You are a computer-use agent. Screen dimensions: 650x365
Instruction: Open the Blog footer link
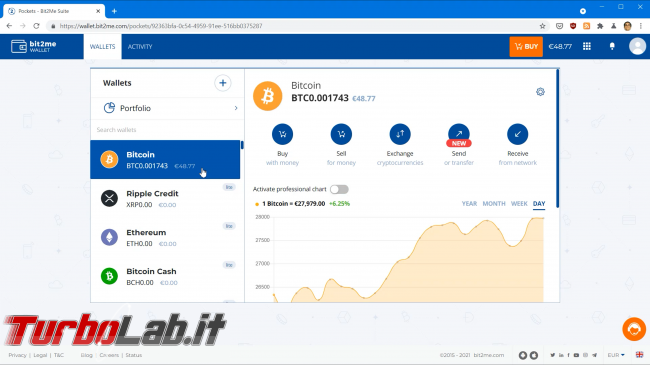tap(87, 355)
